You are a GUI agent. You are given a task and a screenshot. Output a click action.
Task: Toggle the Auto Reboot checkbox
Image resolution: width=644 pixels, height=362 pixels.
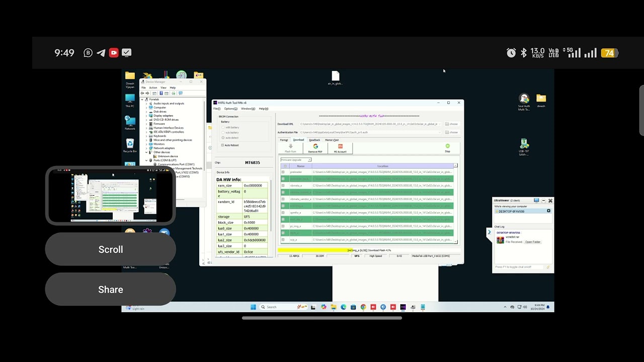(222, 145)
